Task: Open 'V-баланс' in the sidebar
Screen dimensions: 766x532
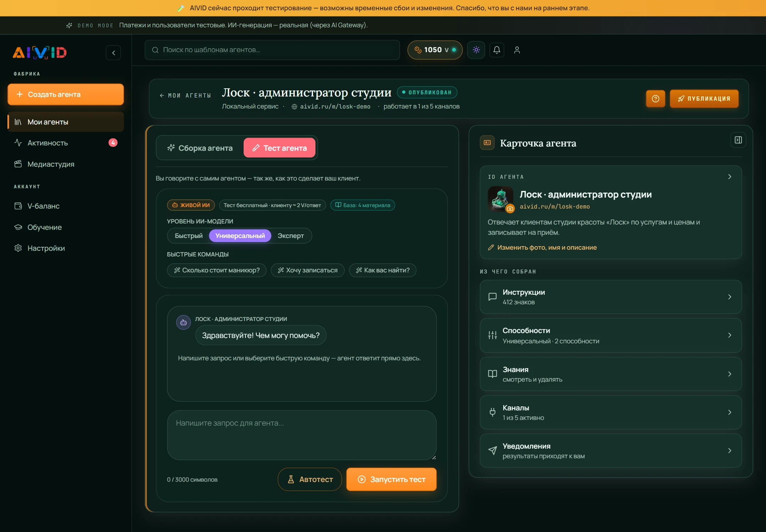Action: click(66, 206)
